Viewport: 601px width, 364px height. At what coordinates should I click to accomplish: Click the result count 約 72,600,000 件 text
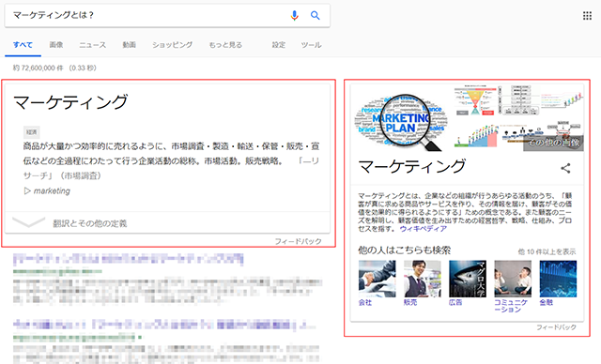coord(38,68)
